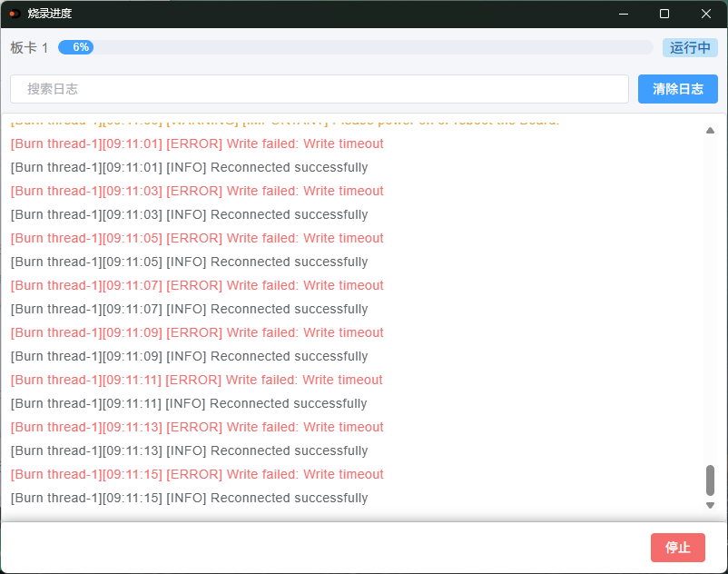Click the 09:11:05 ERROR Write failed entry
Image resolution: width=728 pixels, height=574 pixels.
pos(197,238)
